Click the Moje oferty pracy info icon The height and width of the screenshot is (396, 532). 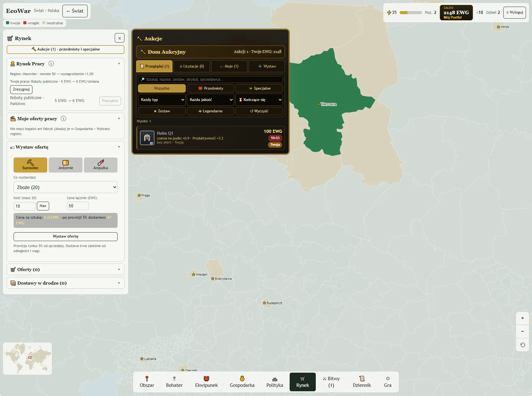pos(63,119)
